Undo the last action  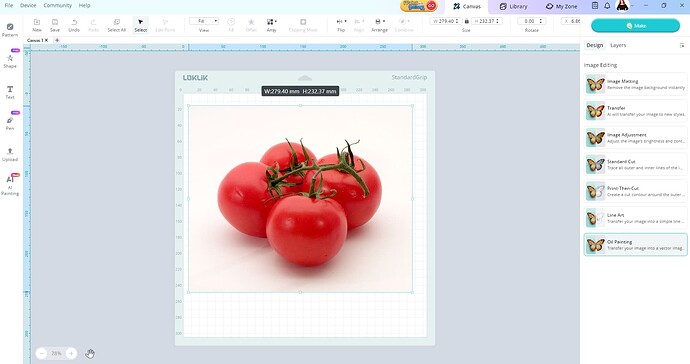coord(74,25)
